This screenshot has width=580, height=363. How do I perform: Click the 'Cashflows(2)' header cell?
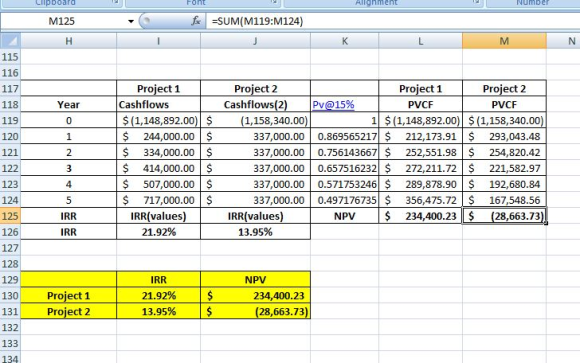(x=255, y=104)
